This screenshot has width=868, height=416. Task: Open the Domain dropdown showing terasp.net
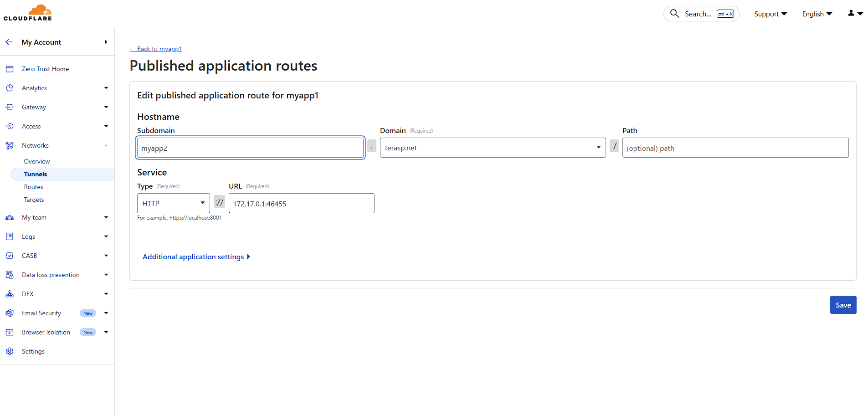[492, 148]
